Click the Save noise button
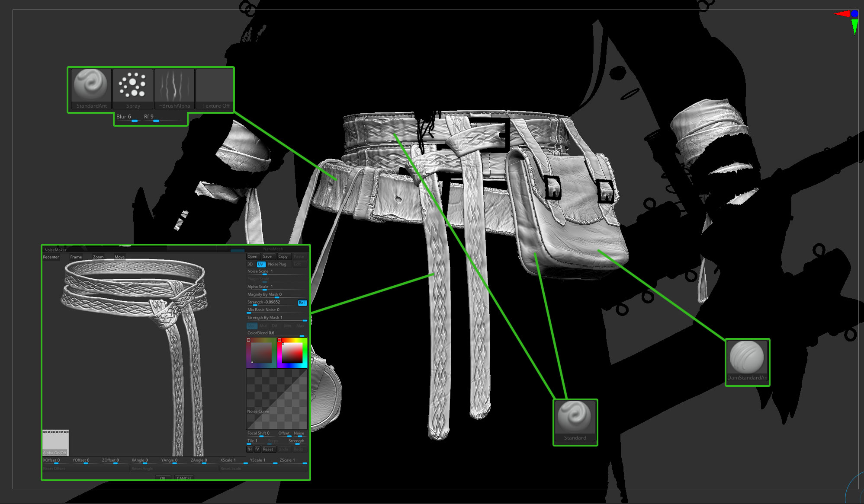864x504 pixels. pos(267,256)
